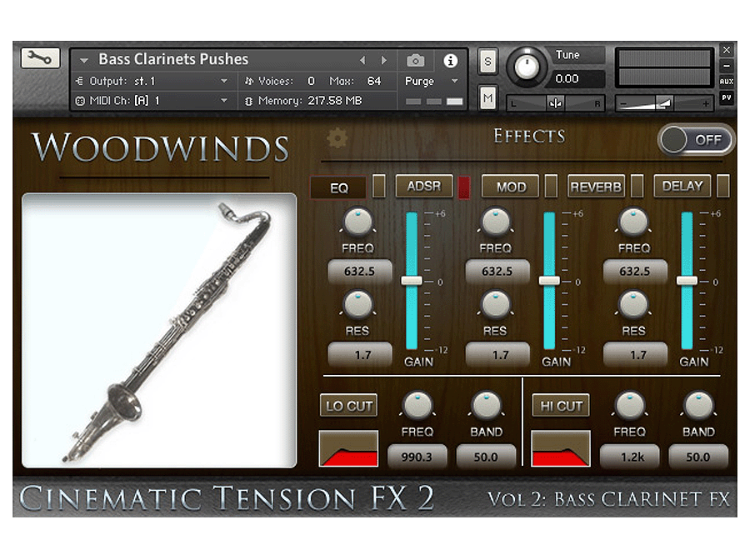Screen dimensions: 750x560
Task: Enable the LO CUT filter
Action: pos(348,406)
